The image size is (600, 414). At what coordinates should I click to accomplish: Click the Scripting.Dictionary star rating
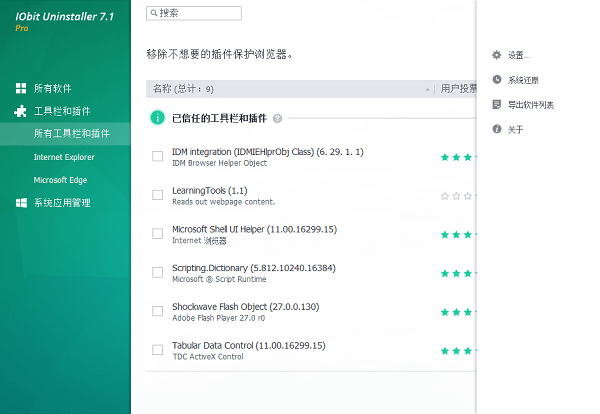point(458,273)
